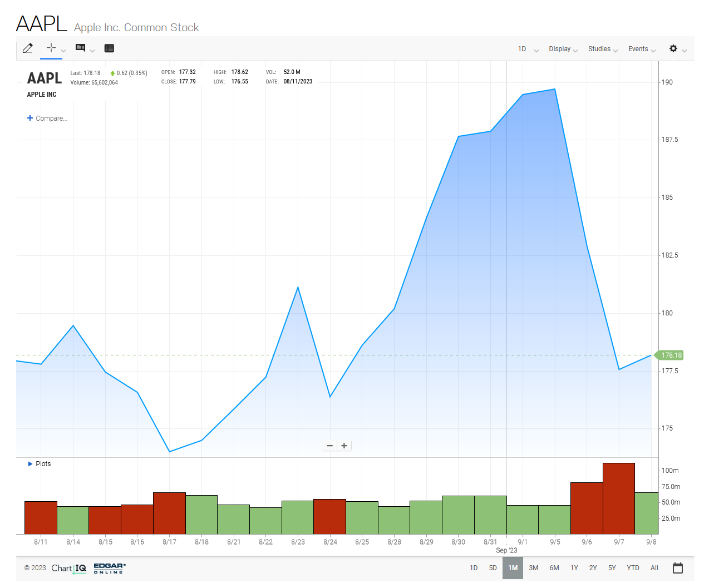Click the 178.18 current price label
The width and height of the screenshot is (709, 588).
pos(671,355)
